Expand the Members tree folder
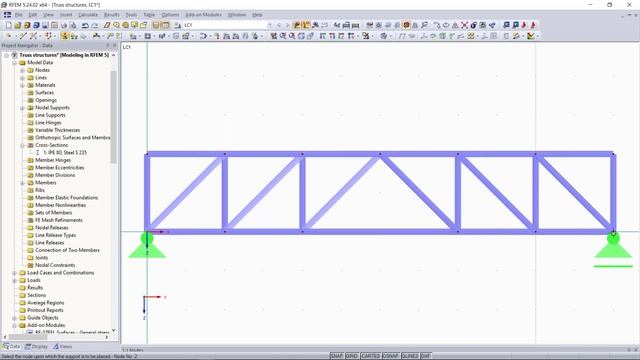 22,183
